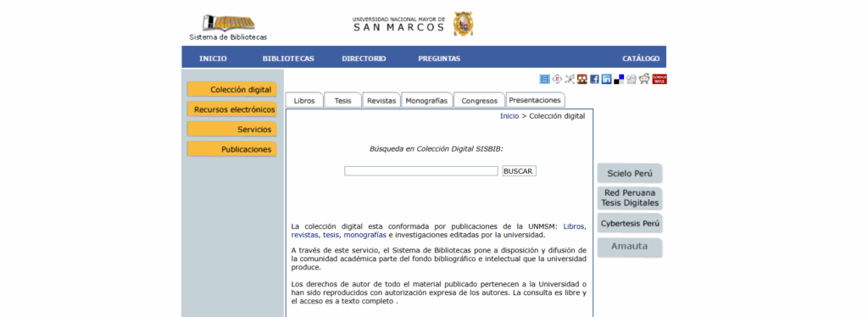
Task: Open BIBLIOTECAS in the navigation bar
Action: coord(288,58)
